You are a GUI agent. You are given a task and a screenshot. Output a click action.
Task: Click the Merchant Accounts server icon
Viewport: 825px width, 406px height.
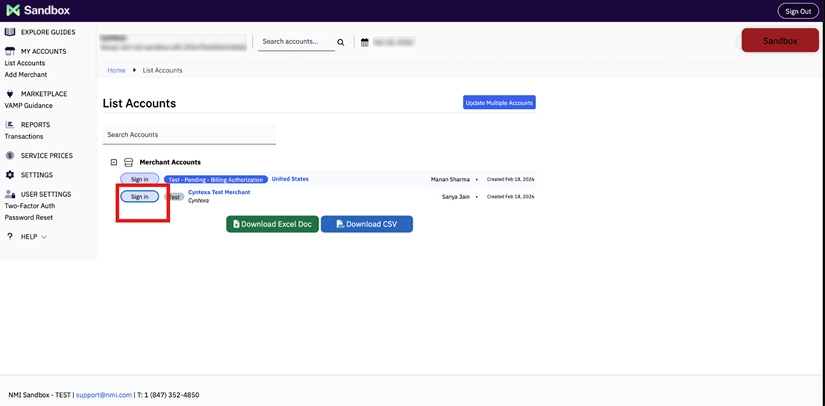click(x=128, y=163)
